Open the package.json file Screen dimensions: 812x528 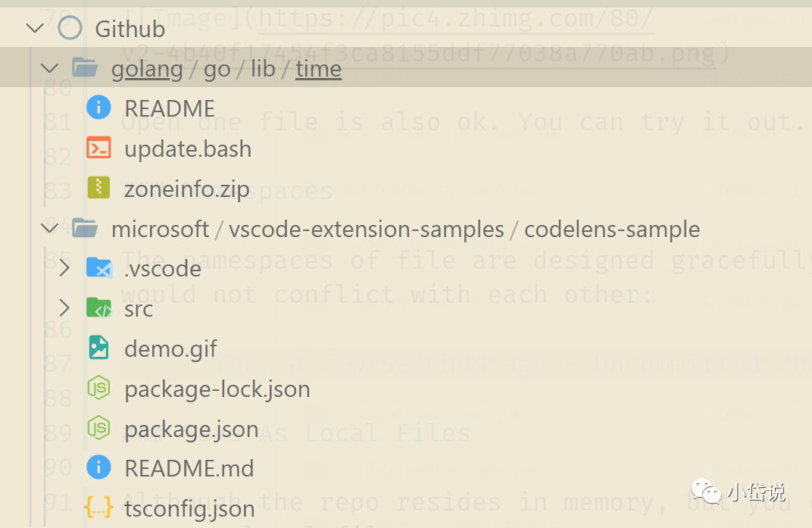(x=192, y=430)
